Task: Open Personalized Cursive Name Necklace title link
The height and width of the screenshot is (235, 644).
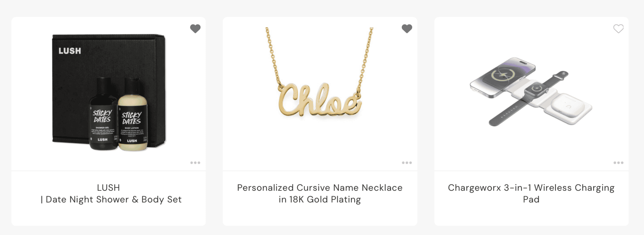Action: (320, 193)
